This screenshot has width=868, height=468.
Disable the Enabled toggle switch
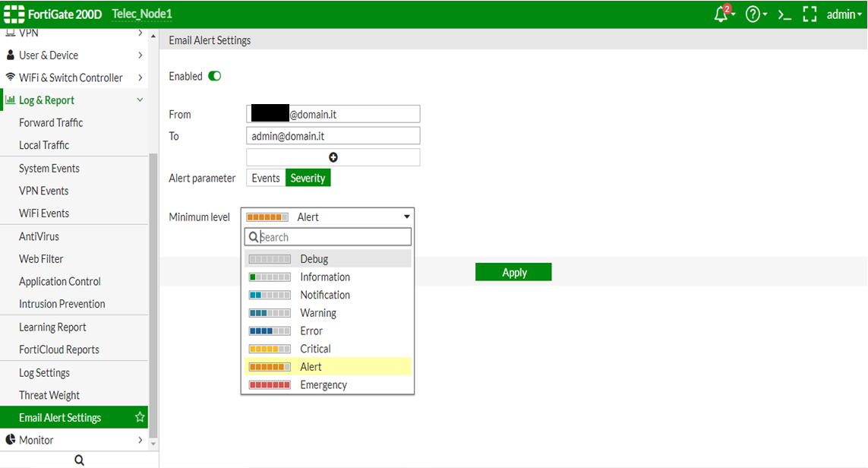[x=215, y=76]
